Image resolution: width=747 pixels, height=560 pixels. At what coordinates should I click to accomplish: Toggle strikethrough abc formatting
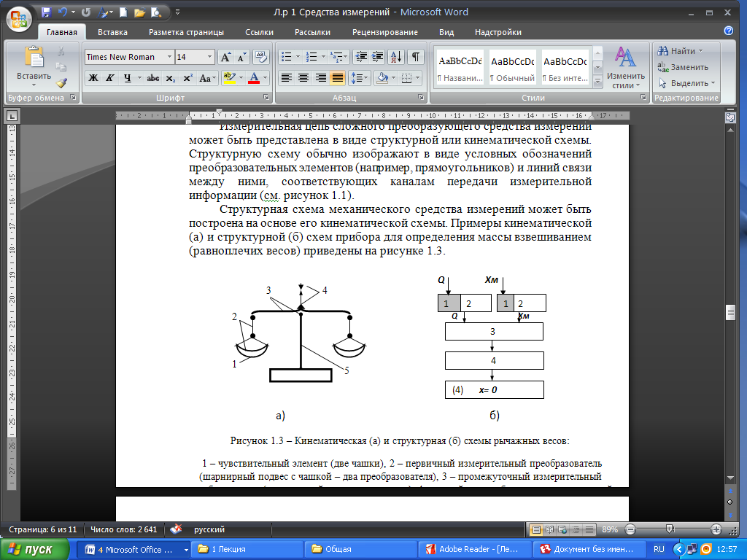coord(153,77)
